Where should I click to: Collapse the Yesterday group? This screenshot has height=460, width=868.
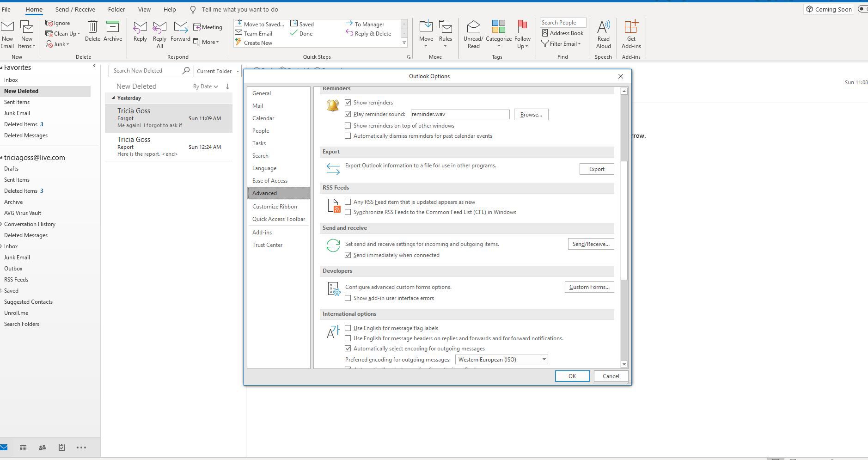[x=113, y=98]
